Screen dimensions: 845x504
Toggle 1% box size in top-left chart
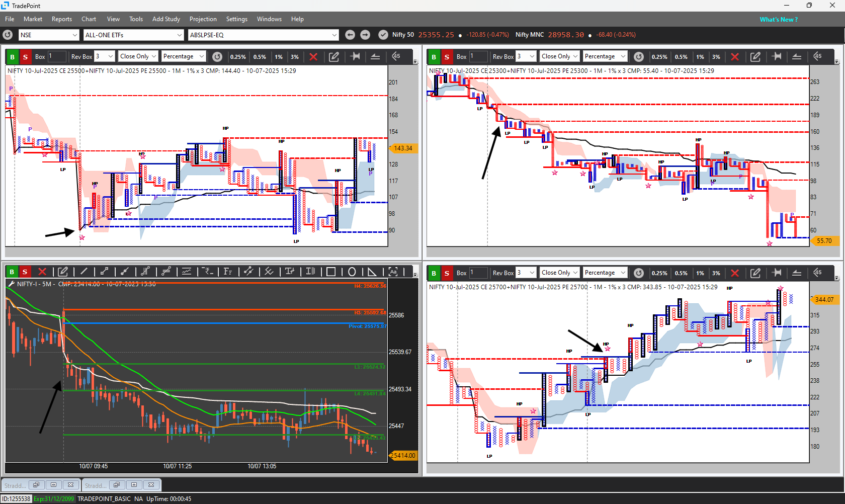pos(279,57)
